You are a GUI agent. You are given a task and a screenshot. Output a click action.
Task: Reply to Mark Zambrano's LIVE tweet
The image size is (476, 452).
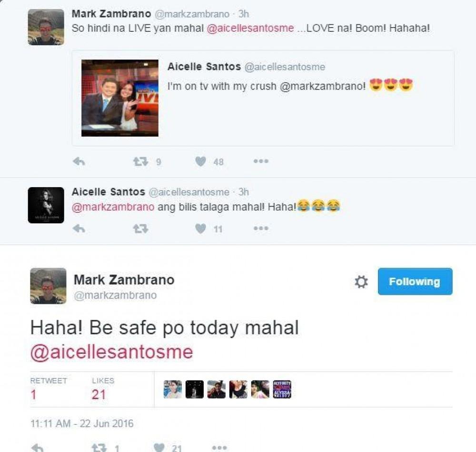(79, 161)
